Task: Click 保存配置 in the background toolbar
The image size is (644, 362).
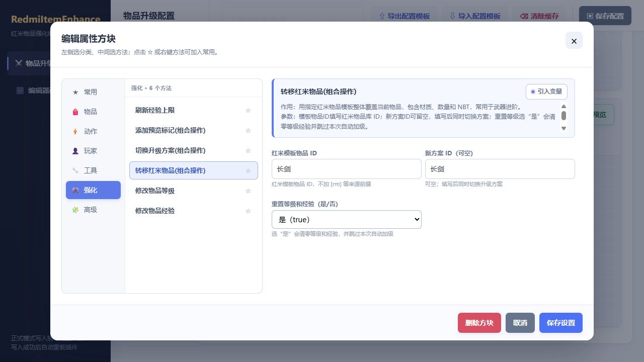Action: pyautogui.click(x=605, y=16)
